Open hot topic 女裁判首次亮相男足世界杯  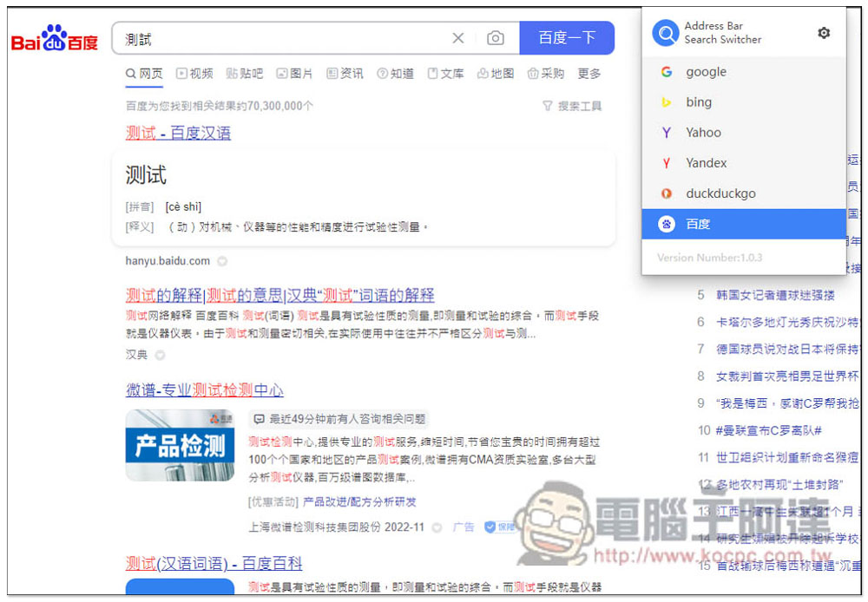787,376
